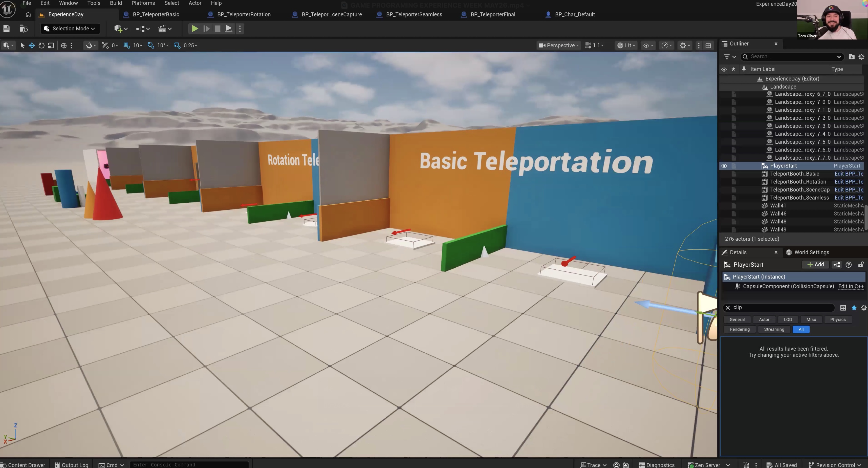Click inside the Outliner search field
The image size is (868, 468).
point(792,57)
